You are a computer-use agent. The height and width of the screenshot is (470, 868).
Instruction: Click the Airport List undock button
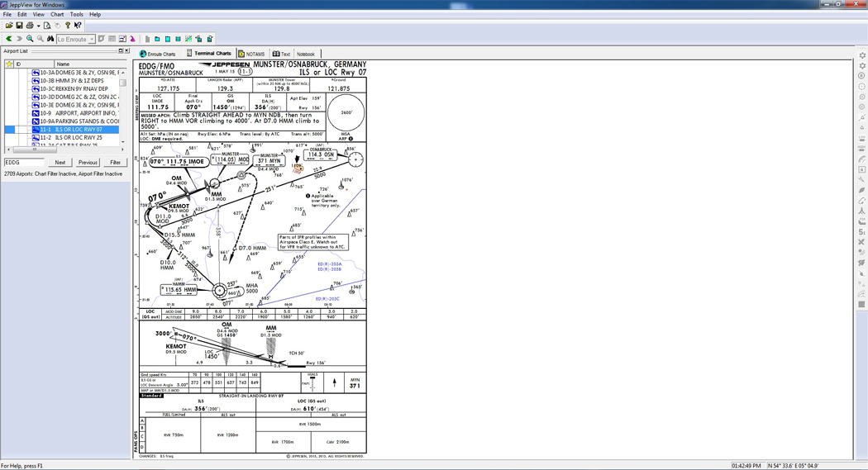(120, 51)
